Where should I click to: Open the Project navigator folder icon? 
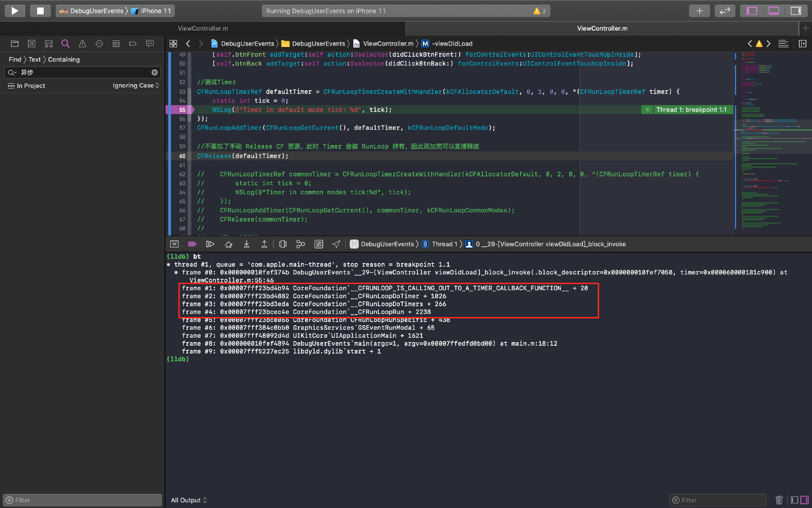tap(15, 44)
